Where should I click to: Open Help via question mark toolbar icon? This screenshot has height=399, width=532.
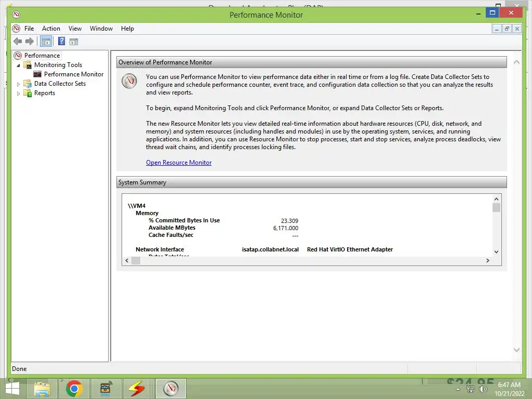61,42
